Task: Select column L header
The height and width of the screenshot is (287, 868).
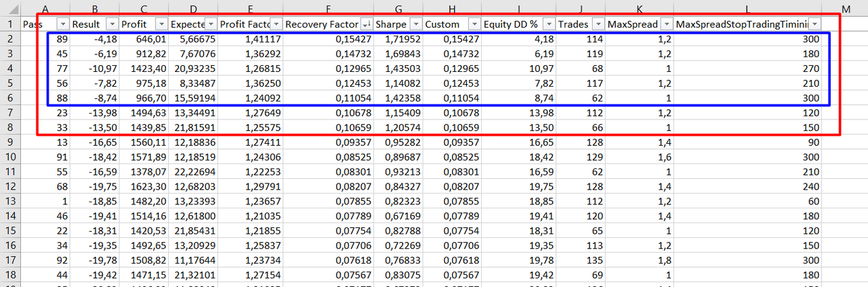Action: coord(748,9)
